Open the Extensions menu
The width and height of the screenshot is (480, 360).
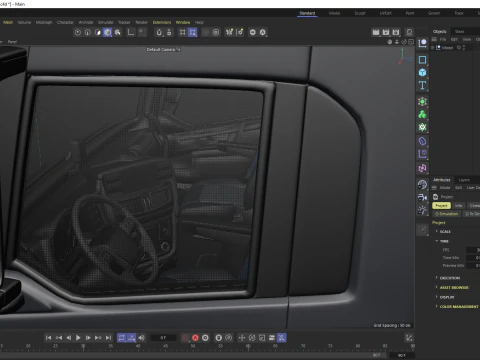[162, 22]
